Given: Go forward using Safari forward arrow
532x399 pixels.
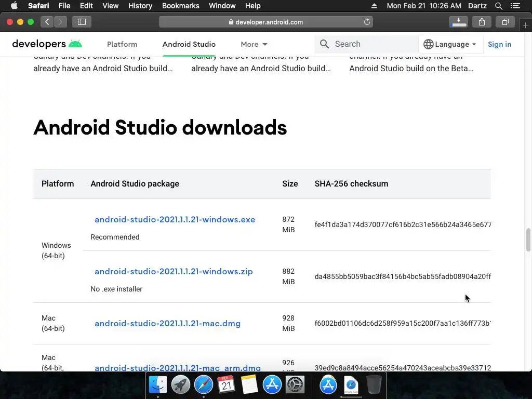Looking at the screenshot, I should tap(60, 22).
